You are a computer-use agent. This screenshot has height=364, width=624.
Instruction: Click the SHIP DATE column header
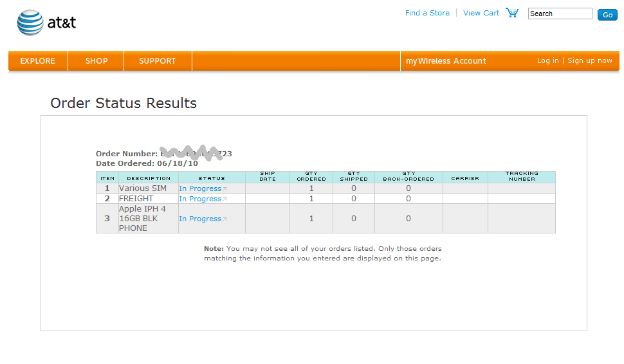268,176
